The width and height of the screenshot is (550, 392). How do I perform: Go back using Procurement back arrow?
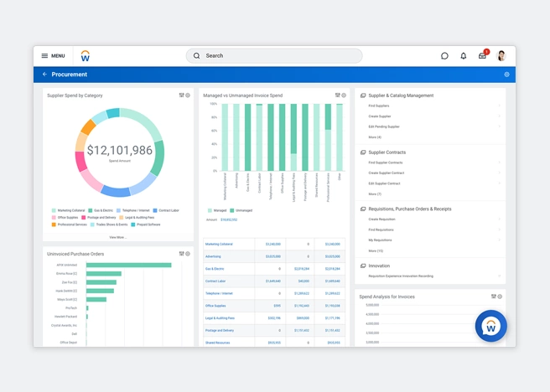45,75
